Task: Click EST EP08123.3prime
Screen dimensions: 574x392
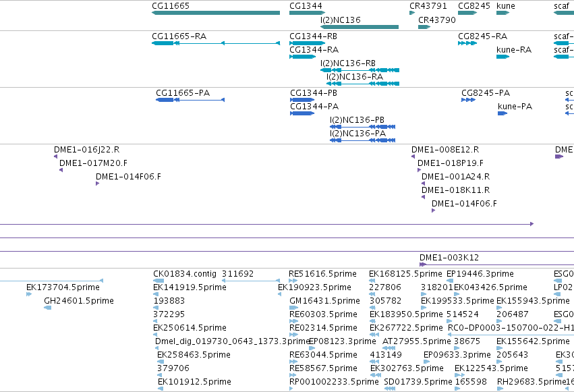Action: [312, 348]
